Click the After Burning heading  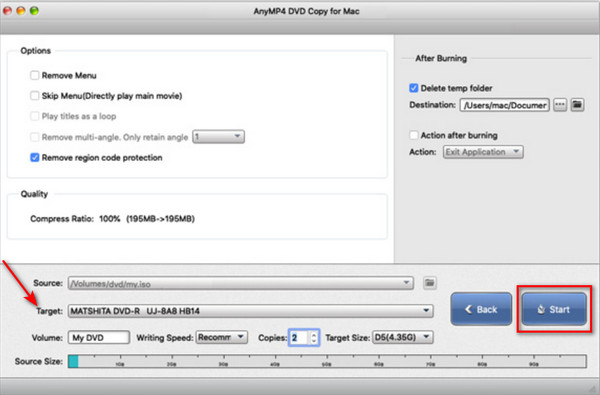pos(441,58)
